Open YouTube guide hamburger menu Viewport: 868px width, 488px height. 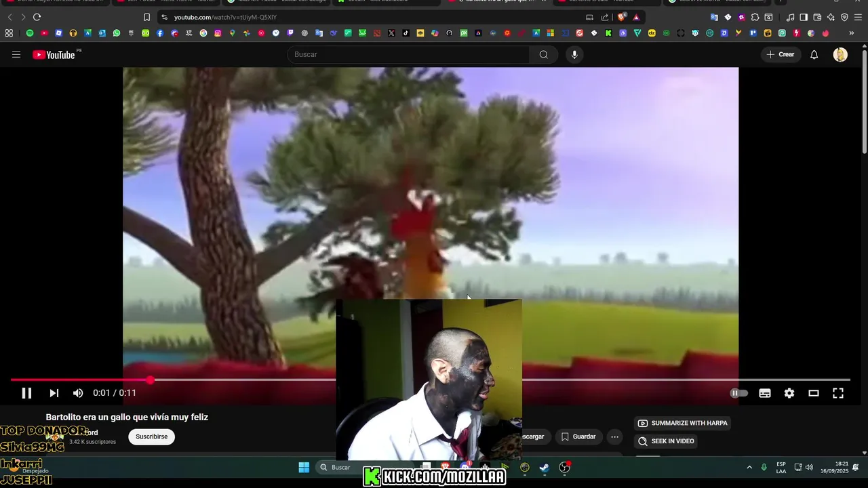coord(16,55)
